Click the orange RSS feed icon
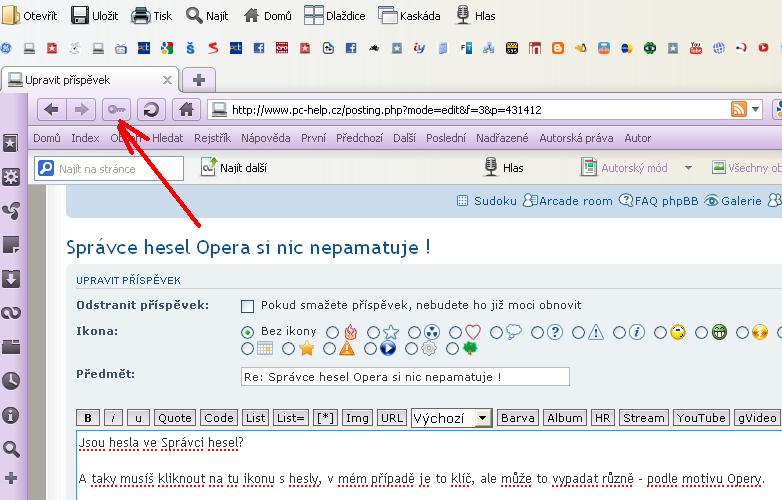Viewport: 782px width, 500px height. point(739,109)
